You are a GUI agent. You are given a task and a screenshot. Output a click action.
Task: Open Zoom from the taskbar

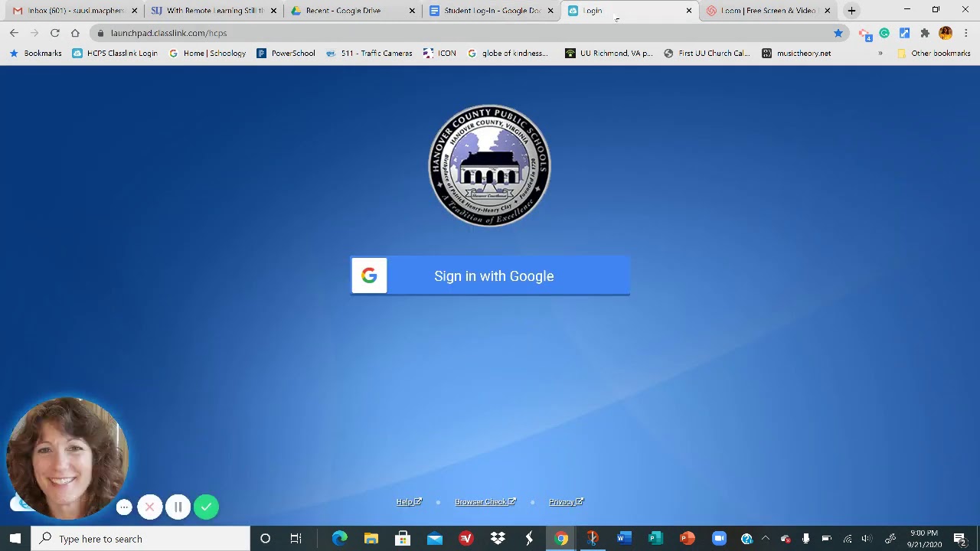tap(719, 539)
